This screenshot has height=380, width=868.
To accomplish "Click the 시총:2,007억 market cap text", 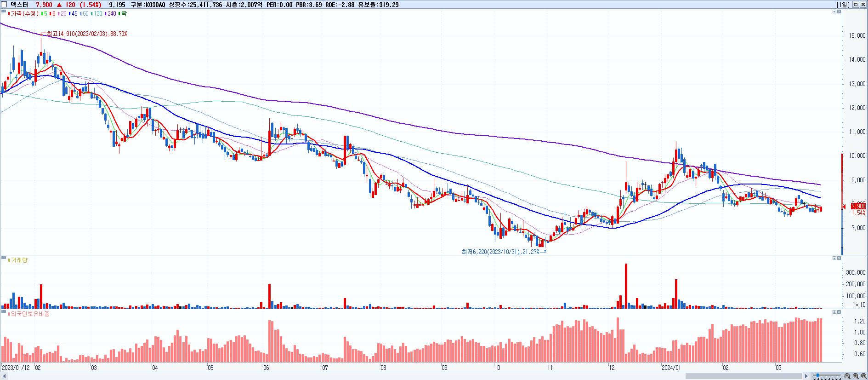I will point(244,5).
